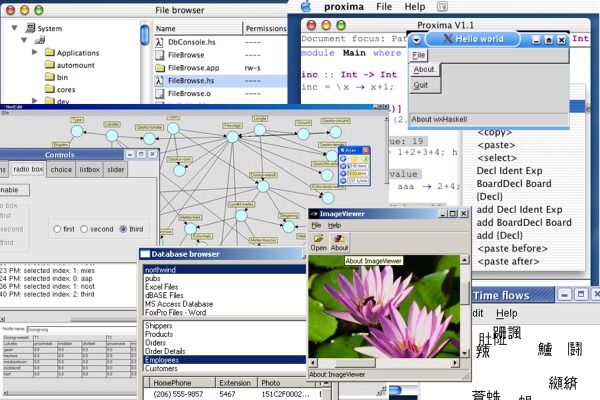Select the bin folder
600x400 pixels.
[56, 77]
